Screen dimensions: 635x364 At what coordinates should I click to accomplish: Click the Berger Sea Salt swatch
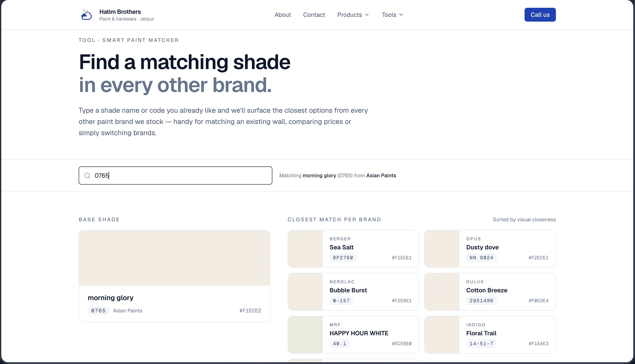pyautogui.click(x=305, y=249)
